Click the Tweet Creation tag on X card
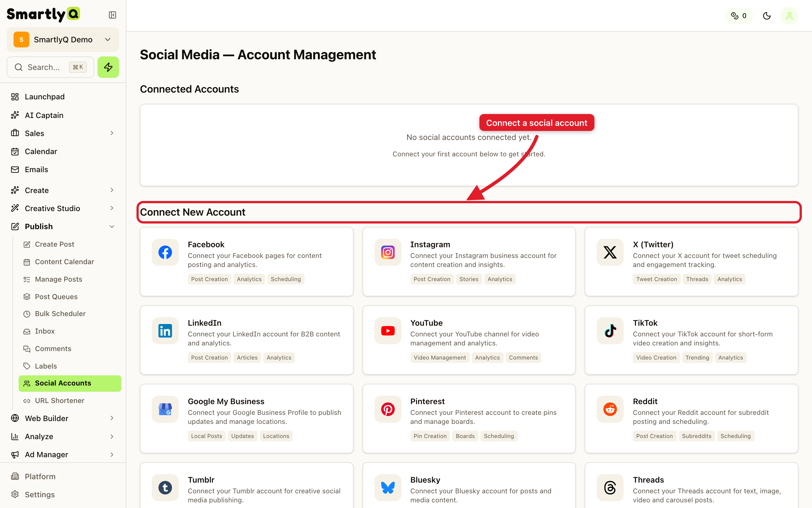Image resolution: width=812 pixels, height=508 pixels. pyautogui.click(x=656, y=279)
